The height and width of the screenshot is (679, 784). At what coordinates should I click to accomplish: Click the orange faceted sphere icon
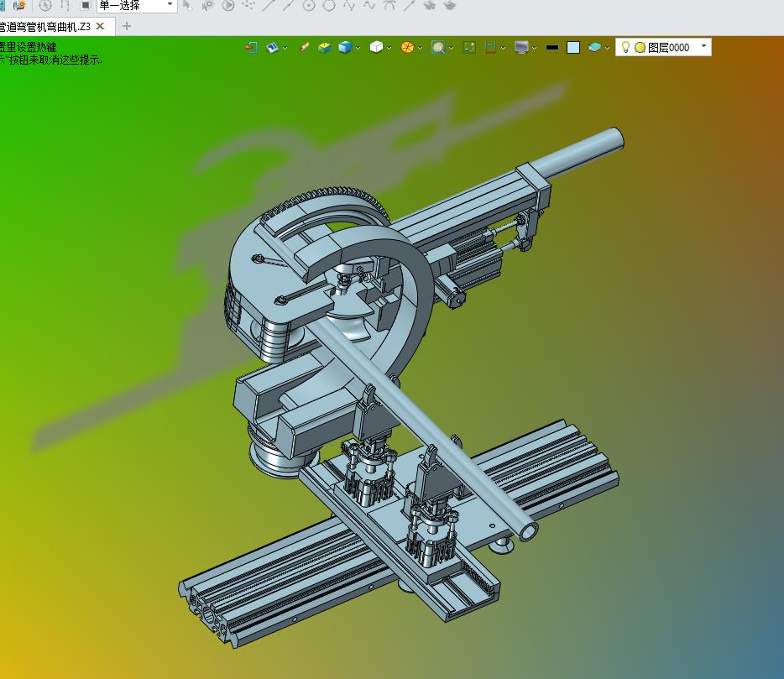coord(407,48)
